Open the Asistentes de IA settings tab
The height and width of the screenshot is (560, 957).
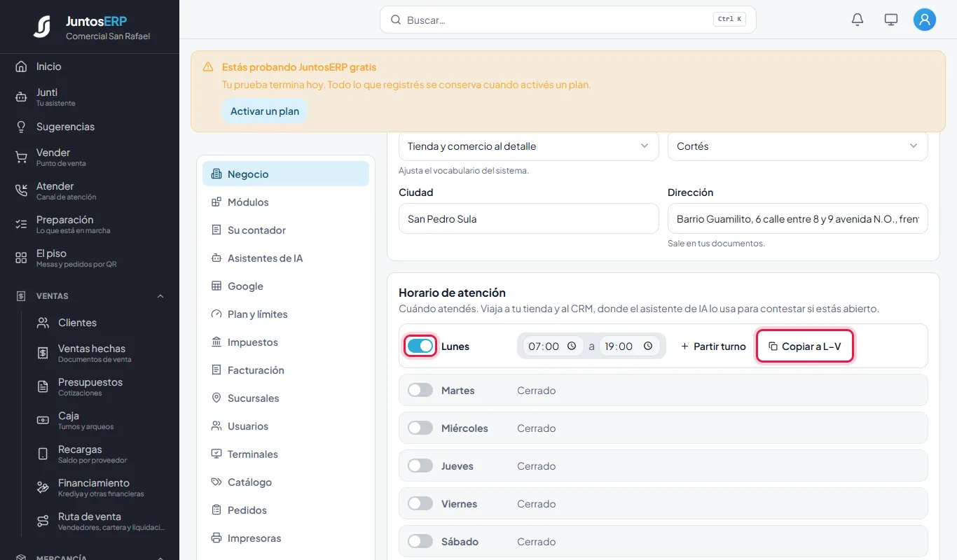[x=286, y=258]
